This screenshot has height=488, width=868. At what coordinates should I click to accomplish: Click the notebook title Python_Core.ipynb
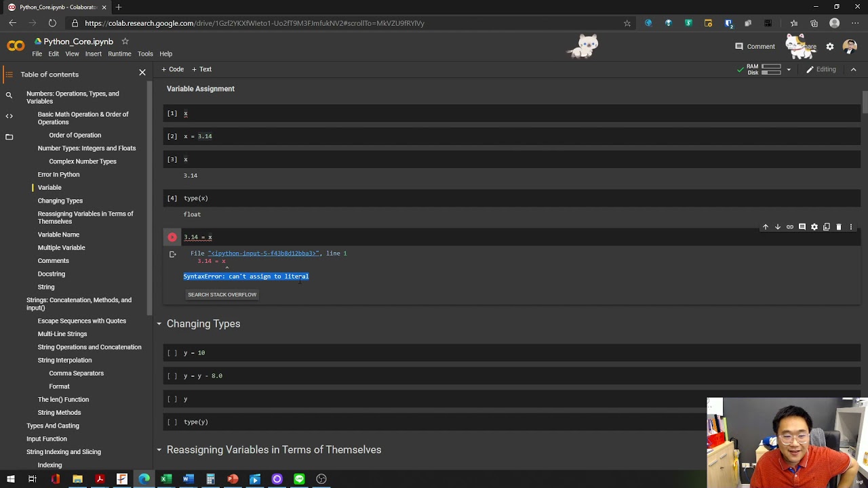point(79,41)
